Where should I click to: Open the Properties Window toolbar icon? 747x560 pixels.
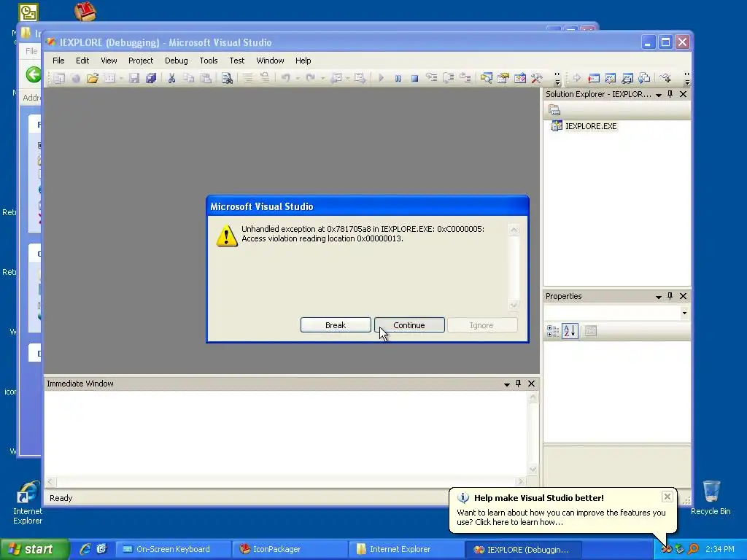[x=503, y=78]
